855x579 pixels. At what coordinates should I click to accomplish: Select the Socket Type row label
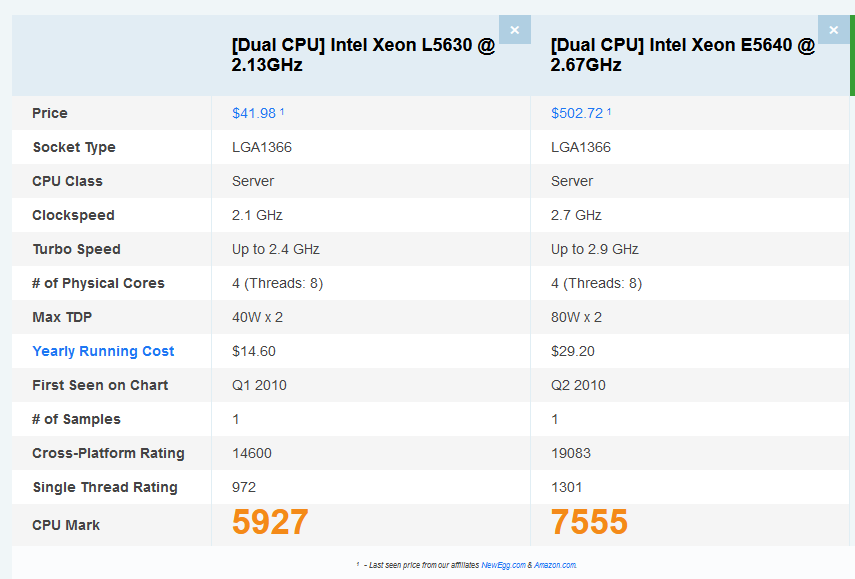click(x=74, y=147)
